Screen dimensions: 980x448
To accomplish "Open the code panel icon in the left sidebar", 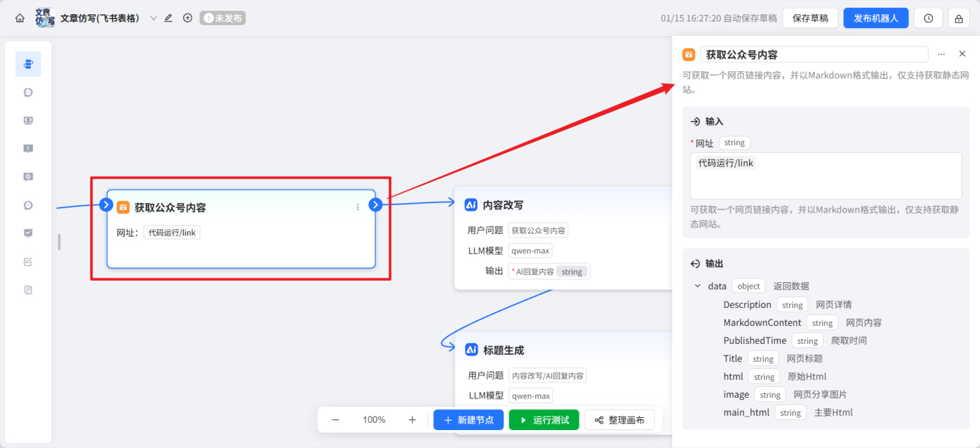I will point(28,120).
